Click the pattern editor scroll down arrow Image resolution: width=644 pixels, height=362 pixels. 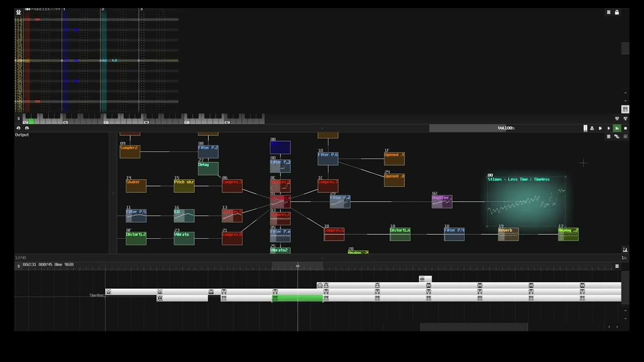pyautogui.click(x=625, y=101)
